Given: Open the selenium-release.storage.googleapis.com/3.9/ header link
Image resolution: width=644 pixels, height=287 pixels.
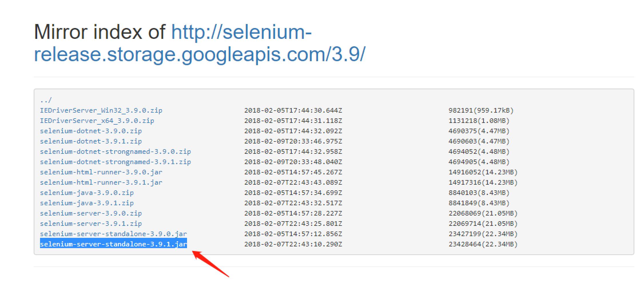Looking at the screenshot, I should tap(200, 43).
